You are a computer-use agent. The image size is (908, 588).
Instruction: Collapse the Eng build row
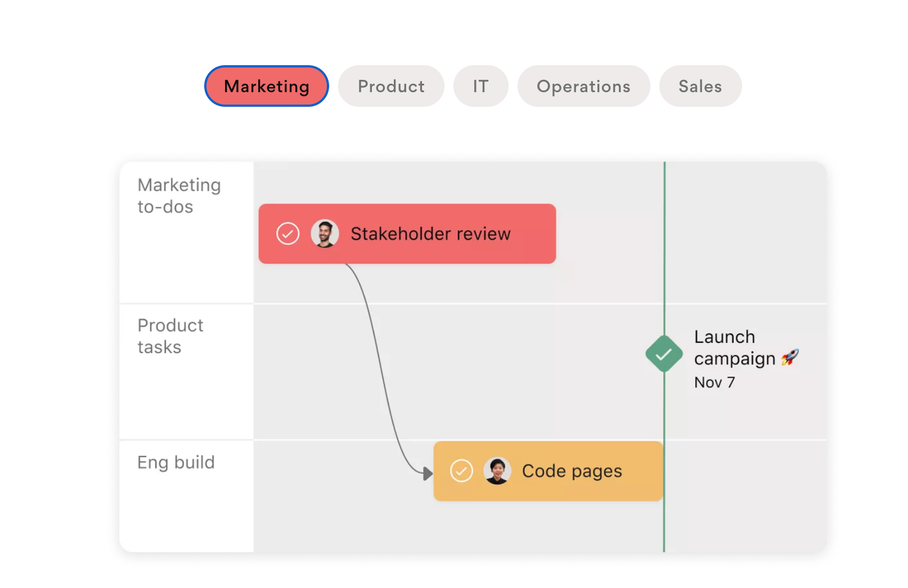tap(176, 462)
